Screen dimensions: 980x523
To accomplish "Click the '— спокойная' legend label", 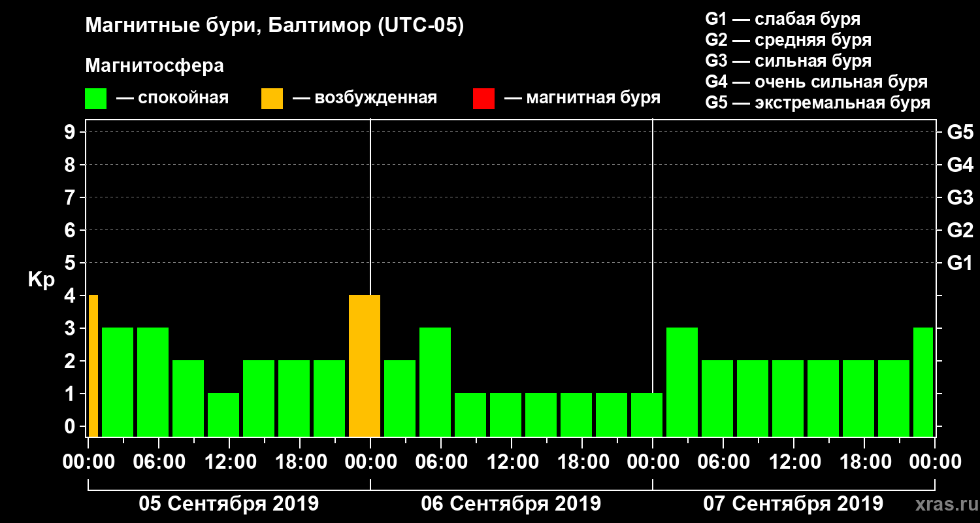I will (172, 99).
